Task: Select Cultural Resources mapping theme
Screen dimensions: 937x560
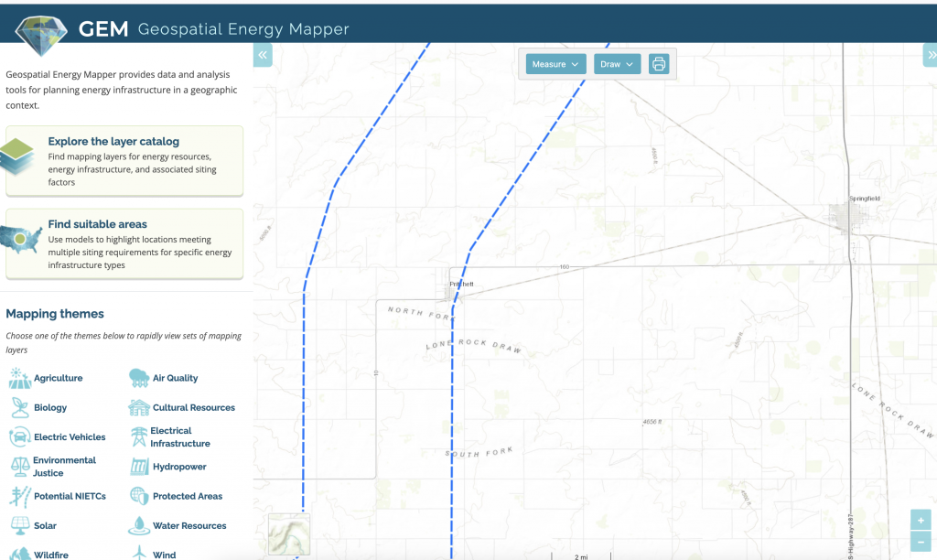Action: (x=193, y=407)
